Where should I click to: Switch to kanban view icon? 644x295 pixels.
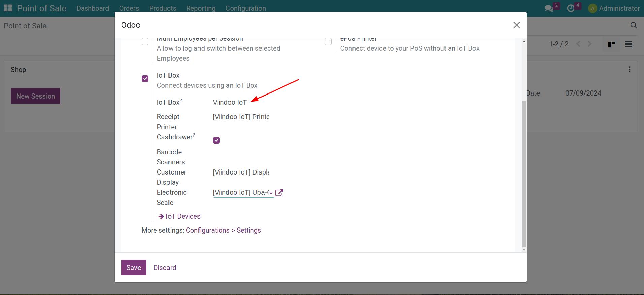pos(611,44)
